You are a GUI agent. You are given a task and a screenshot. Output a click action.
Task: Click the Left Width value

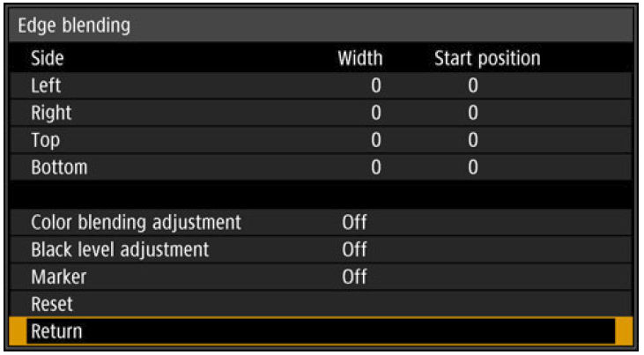376,86
